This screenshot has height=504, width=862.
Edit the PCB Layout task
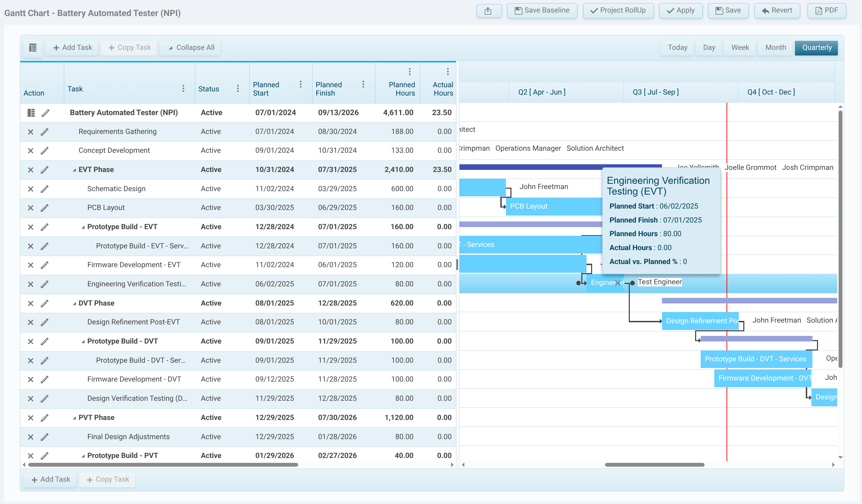[x=44, y=208]
